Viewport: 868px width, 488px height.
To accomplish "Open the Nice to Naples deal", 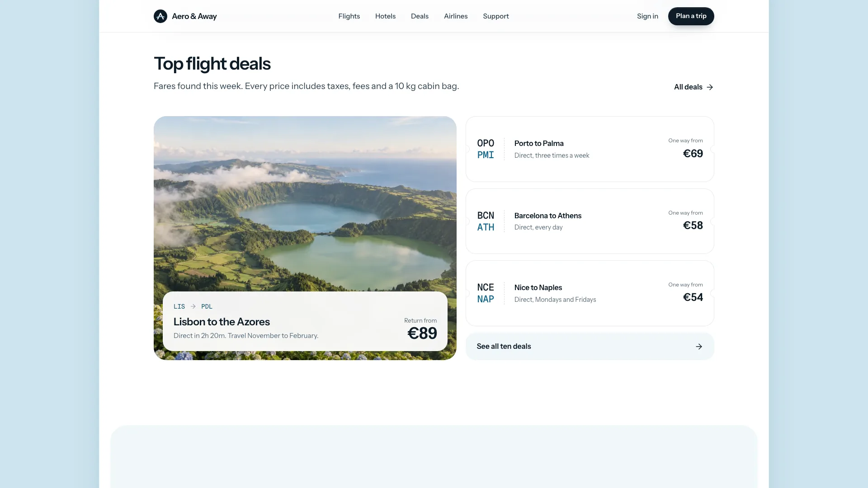I will pyautogui.click(x=590, y=293).
